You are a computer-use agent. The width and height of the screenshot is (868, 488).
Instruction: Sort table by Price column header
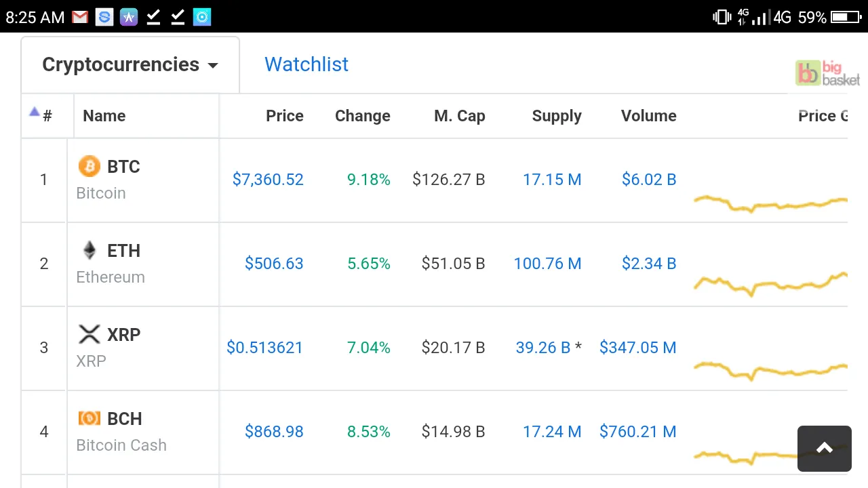[x=285, y=116]
